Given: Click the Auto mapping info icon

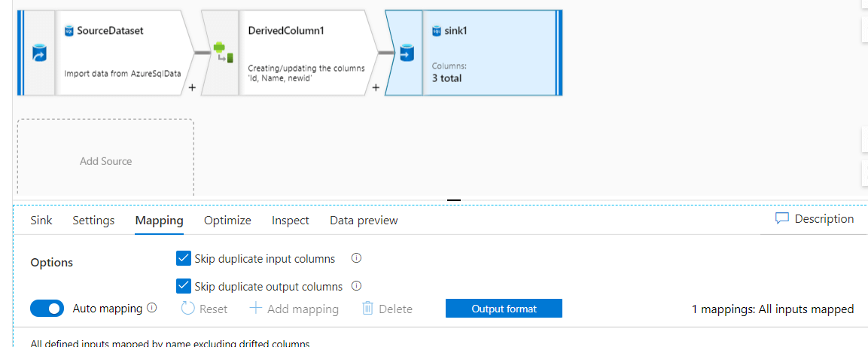Looking at the screenshot, I should point(152,308).
